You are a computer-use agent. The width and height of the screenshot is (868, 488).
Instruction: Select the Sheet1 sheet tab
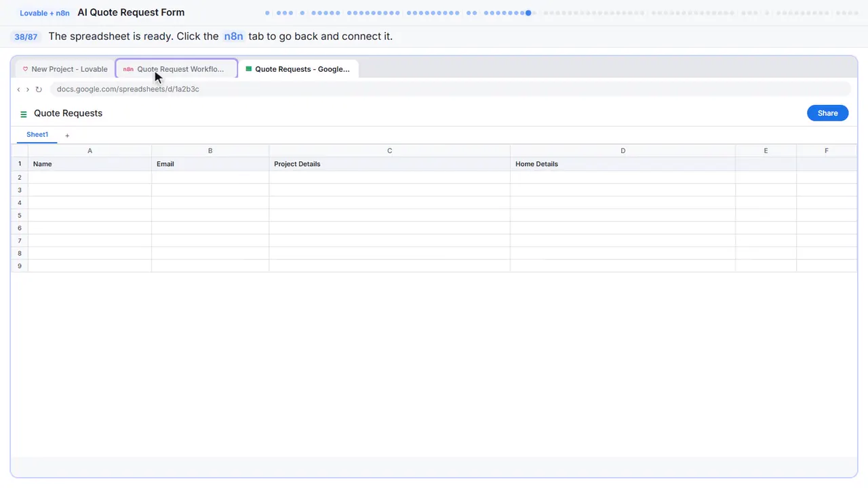37,135
